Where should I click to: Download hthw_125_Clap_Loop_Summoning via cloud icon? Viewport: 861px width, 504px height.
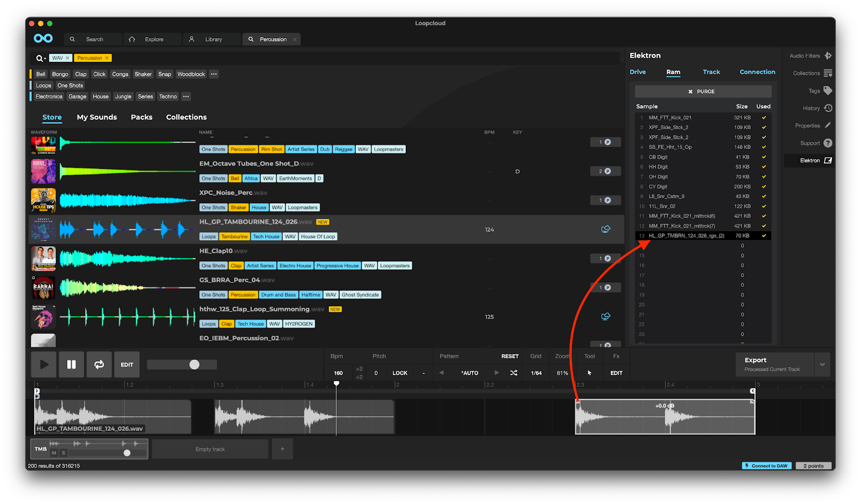click(x=605, y=316)
